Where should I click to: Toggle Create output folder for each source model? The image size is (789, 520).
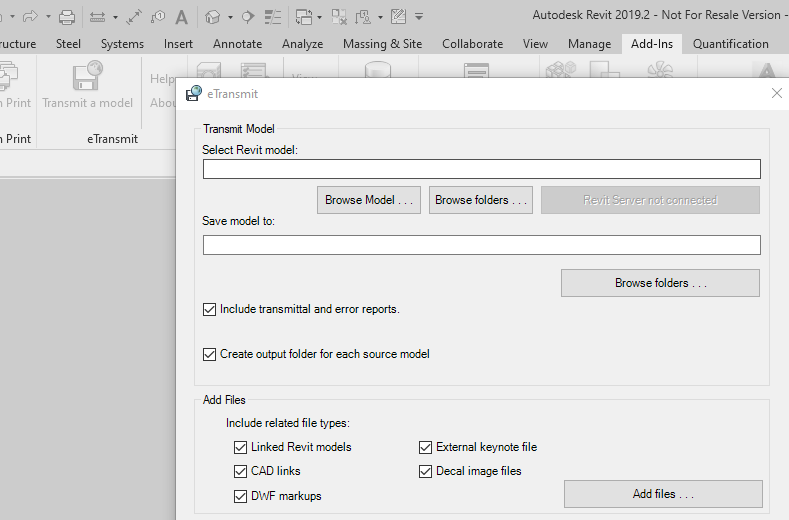tap(209, 354)
